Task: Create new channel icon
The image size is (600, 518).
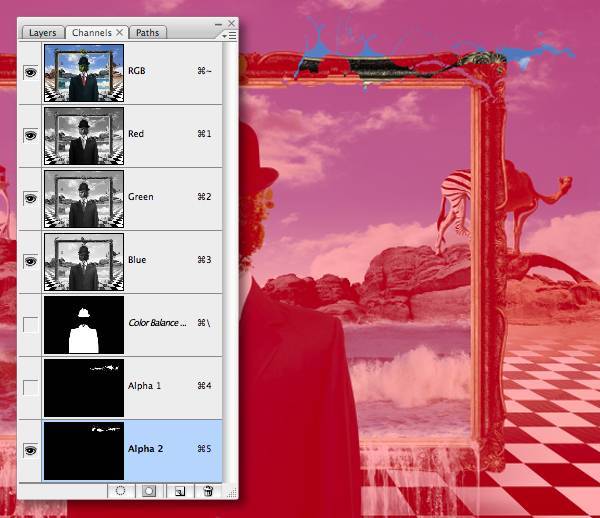Action: tap(179, 491)
